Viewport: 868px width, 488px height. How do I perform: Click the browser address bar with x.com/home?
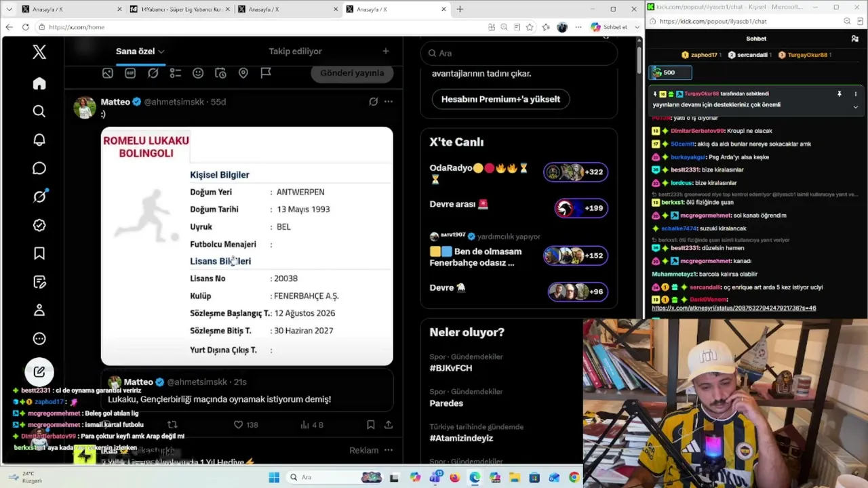(261, 27)
